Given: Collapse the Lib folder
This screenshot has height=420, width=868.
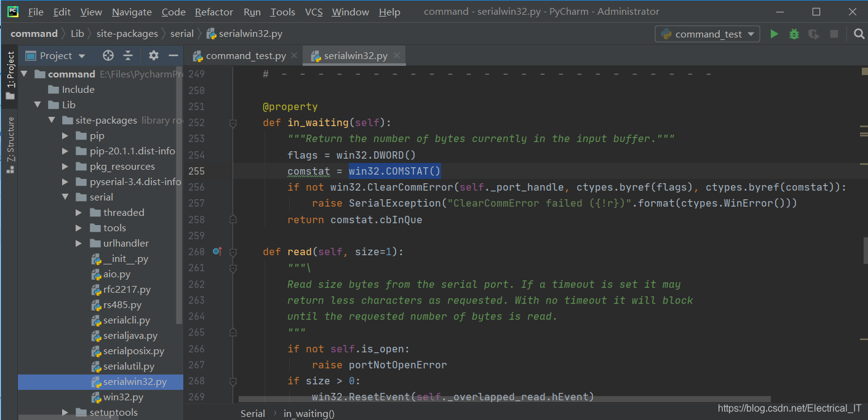Looking at the screenshot, I should click(x=38, y=105).
